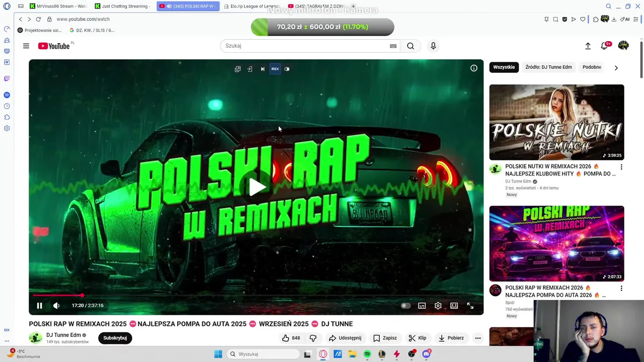Open options for POLSKIE NUTKI W REMIXACH 2026
Image resolution: width=644 pixels, height=362 pixels.
pos(621,167)
